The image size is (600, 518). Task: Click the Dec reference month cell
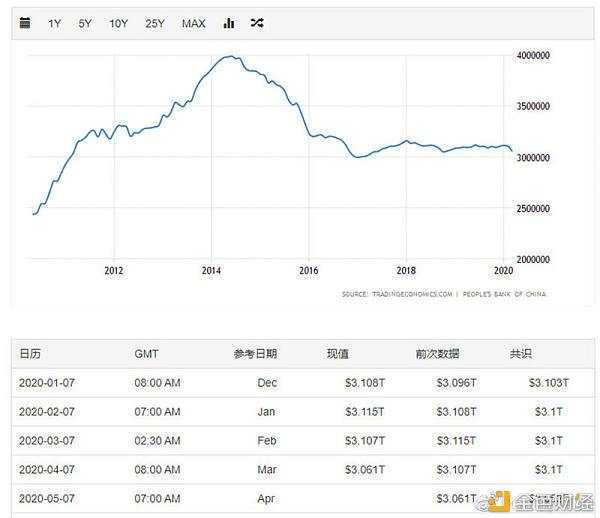pos(267,383)
